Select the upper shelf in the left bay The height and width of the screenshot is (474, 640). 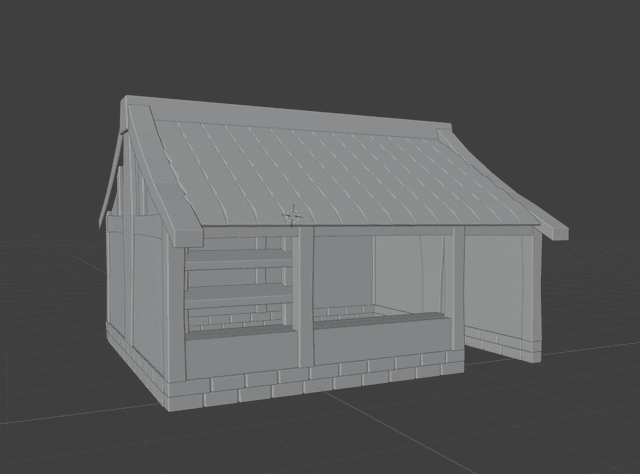[x=238, y=259]
